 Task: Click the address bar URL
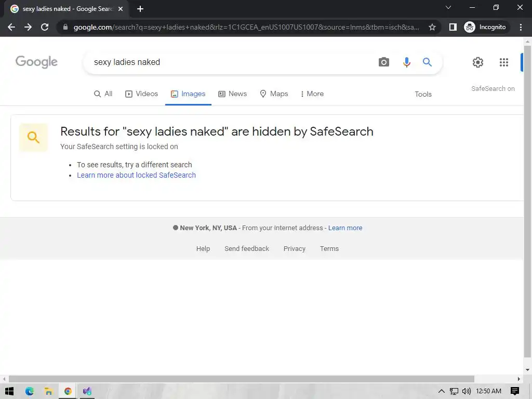(x=246, y=27)
